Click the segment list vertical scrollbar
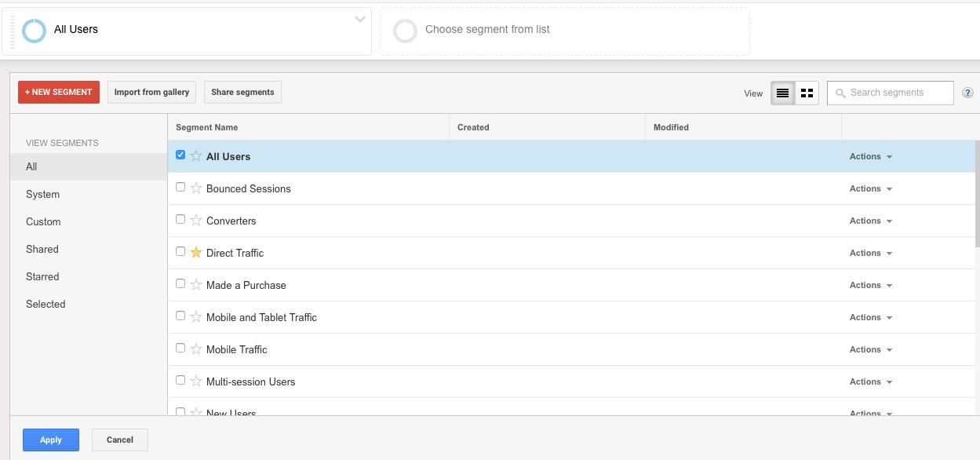The width and height of the screenshot is (980, 460). click(977, 194)
